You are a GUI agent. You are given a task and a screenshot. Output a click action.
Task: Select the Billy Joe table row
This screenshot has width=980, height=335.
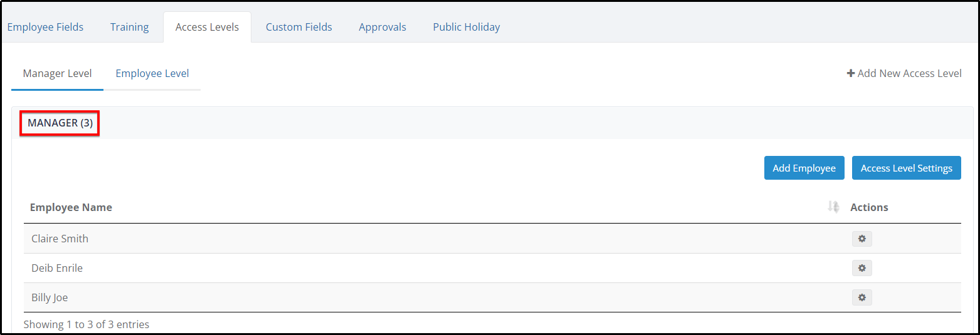pos(492,297)
